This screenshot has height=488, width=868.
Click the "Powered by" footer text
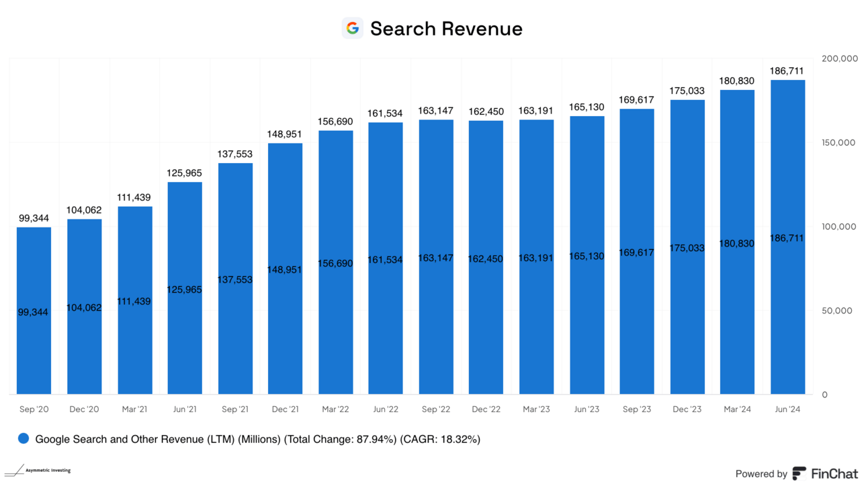point(761,474)
